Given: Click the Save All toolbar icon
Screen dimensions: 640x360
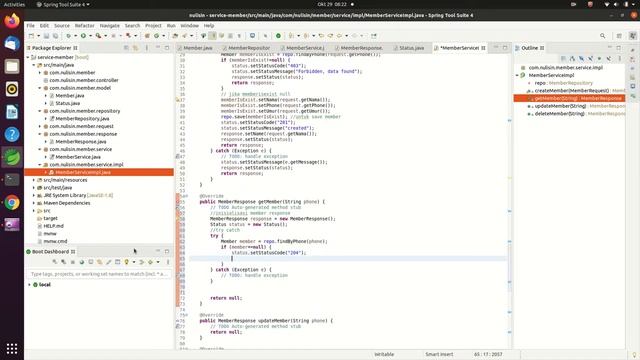Looking at the screenshot, I should tap(55, 36).
